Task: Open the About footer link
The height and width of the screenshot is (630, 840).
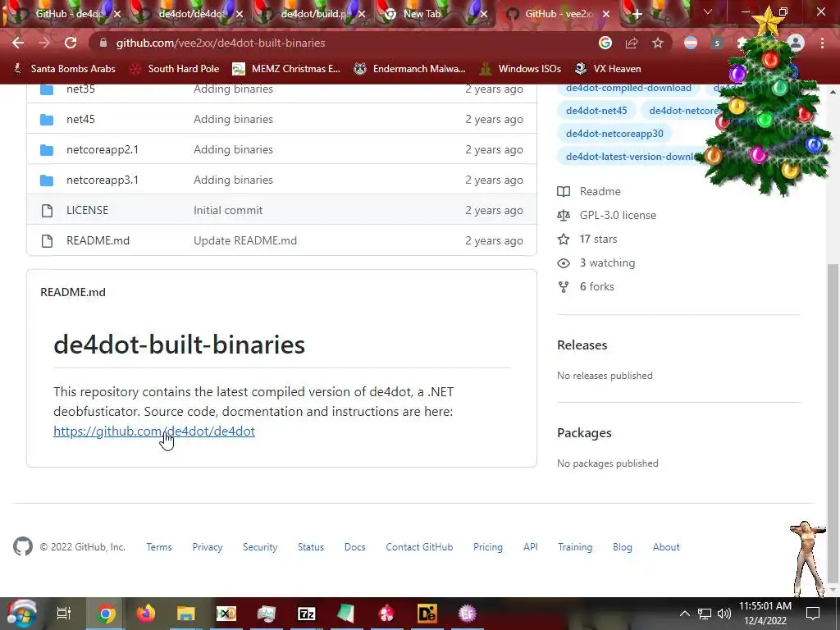Action: click(666, 547)
